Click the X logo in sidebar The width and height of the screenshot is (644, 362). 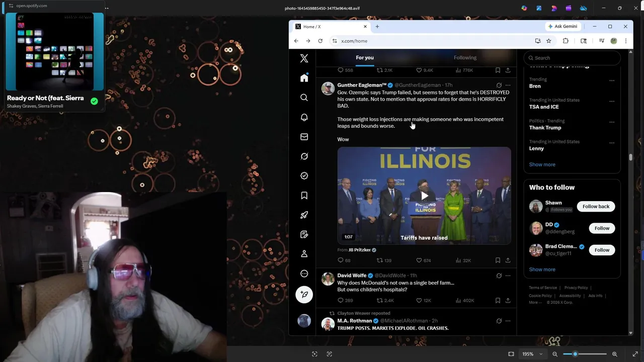tap(304, 58)
